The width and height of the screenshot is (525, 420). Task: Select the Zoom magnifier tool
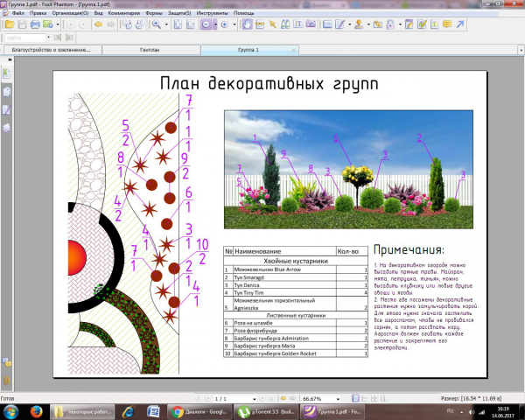pos(157,24)
